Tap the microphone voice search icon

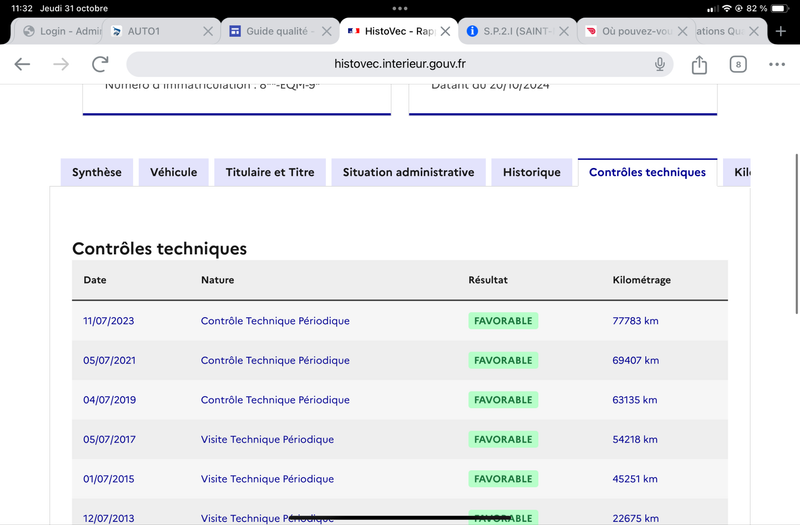(x=660, y=64)
